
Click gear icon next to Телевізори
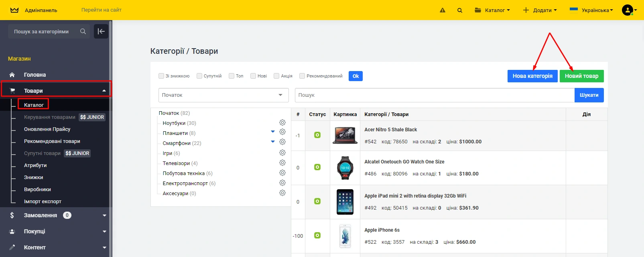282,163
